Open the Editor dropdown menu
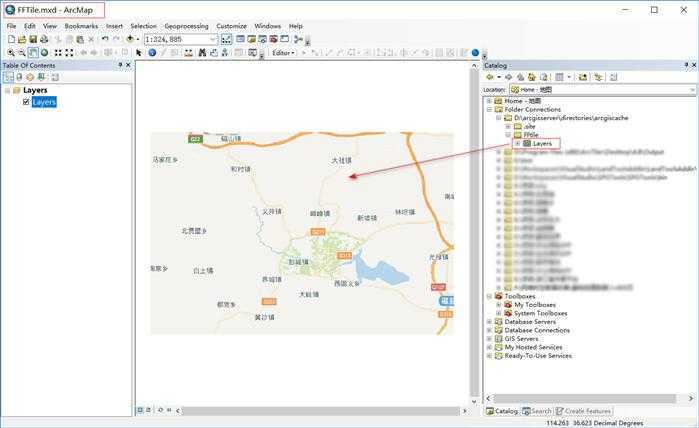Image resolution: width=699 pixels, height=428 pixels. [x=284, y=53]
